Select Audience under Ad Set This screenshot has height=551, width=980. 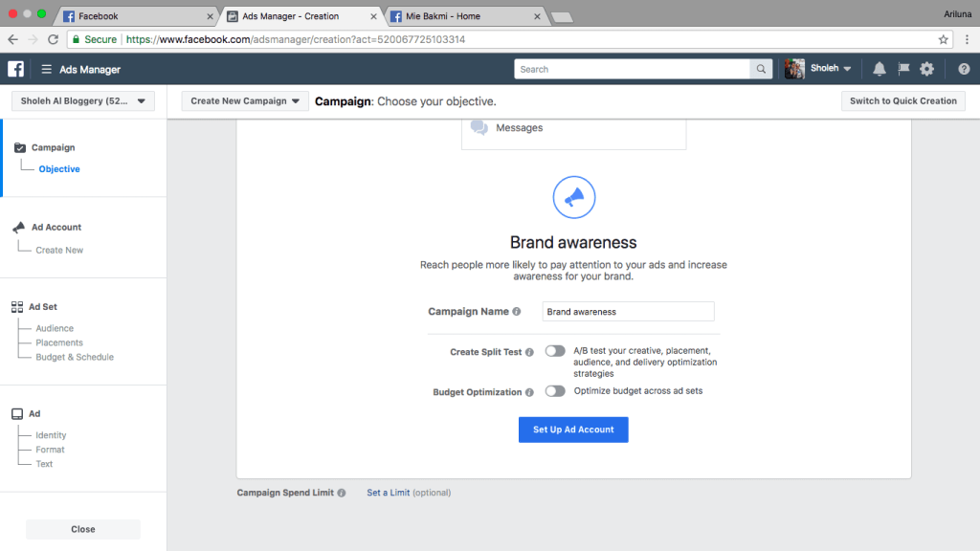pyautogui.click(x=55, y=329)
